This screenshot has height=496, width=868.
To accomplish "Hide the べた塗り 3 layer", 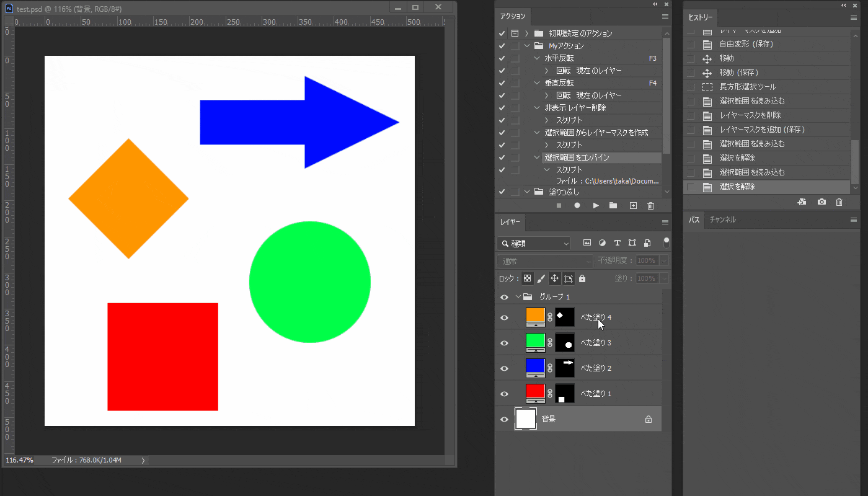I will [x=504, y=343].
